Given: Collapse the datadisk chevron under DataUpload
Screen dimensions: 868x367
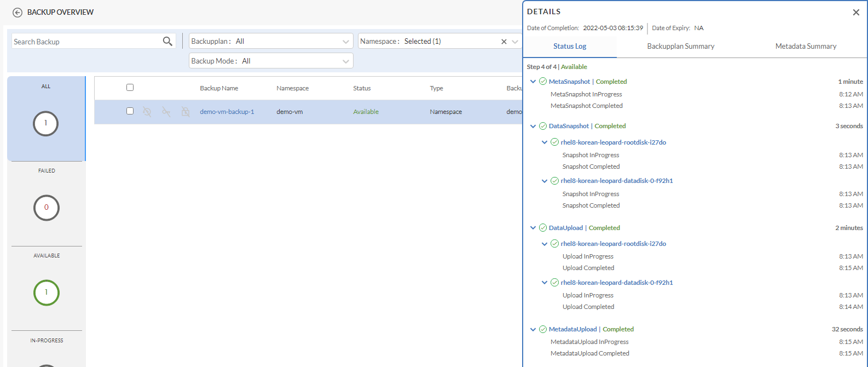Looking at the screenshot, I should [545, 283].
